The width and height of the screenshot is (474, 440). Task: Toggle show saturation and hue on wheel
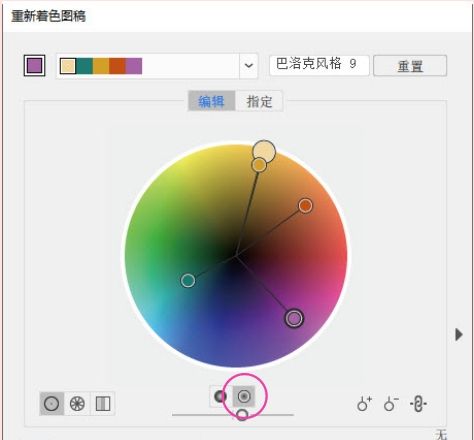point(244,396)
